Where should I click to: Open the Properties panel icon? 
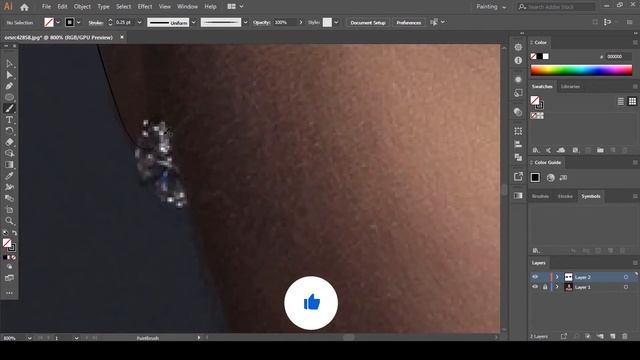point(518,47)
